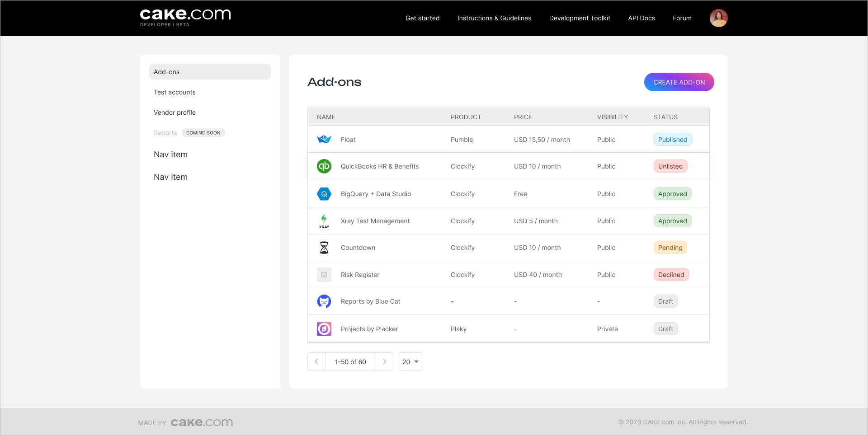Click the Risk Register placeholder icon
The width and height of the screenshot is (868, 436).
pyautogui.click(x=324, y=275)
